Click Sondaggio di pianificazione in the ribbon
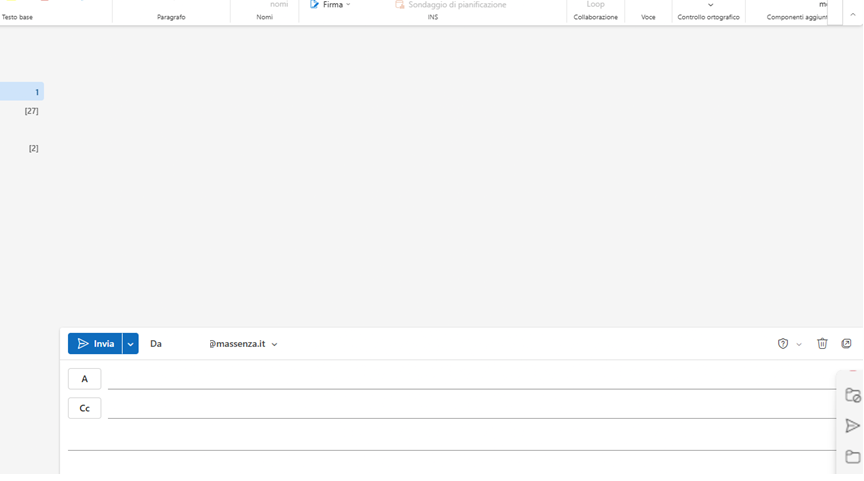This screenshot has height=481, width=864. (451, 4)
